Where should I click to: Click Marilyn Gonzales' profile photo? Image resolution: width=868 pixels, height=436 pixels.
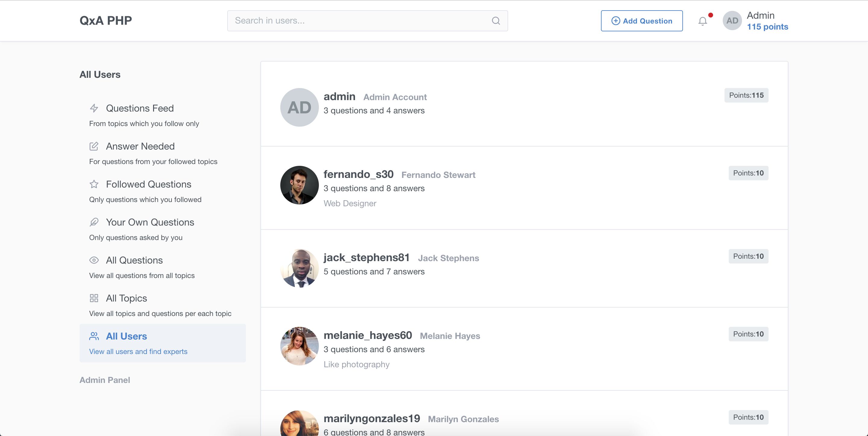[x=299, y=423]
